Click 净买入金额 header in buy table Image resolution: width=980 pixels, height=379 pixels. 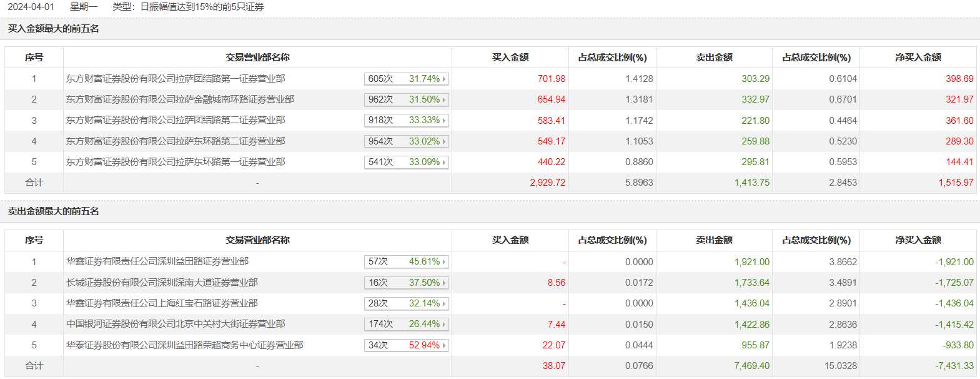(x=918, y=58)
